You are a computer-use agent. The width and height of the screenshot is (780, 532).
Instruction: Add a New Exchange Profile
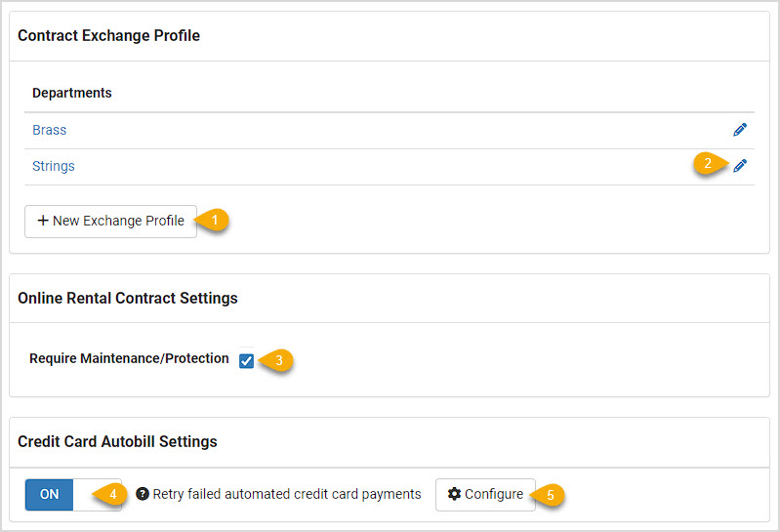click(x=110, y=222)
